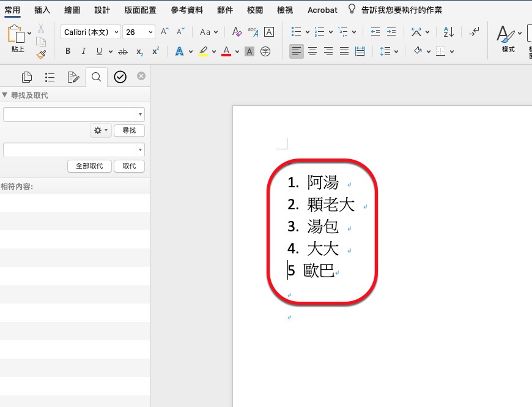Switch to the 插入 ribbon tab

(42, 10)
